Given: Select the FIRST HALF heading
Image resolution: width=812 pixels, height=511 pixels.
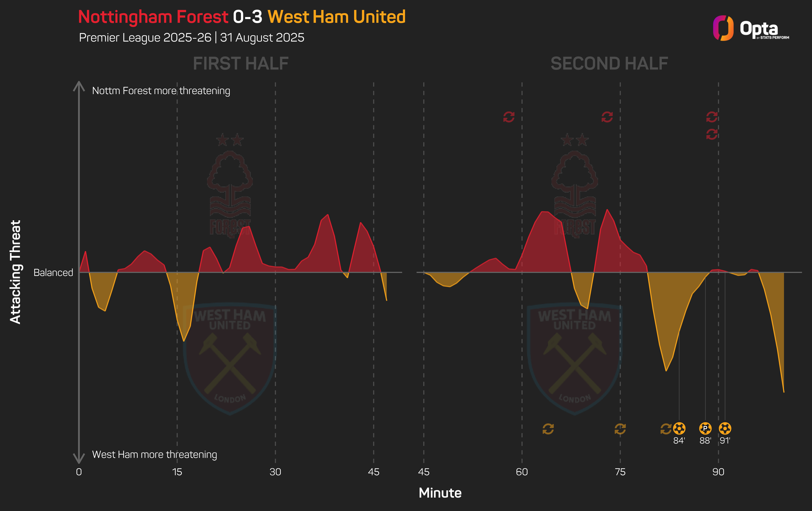Looking at the screenshot, I should click(240, 63).
